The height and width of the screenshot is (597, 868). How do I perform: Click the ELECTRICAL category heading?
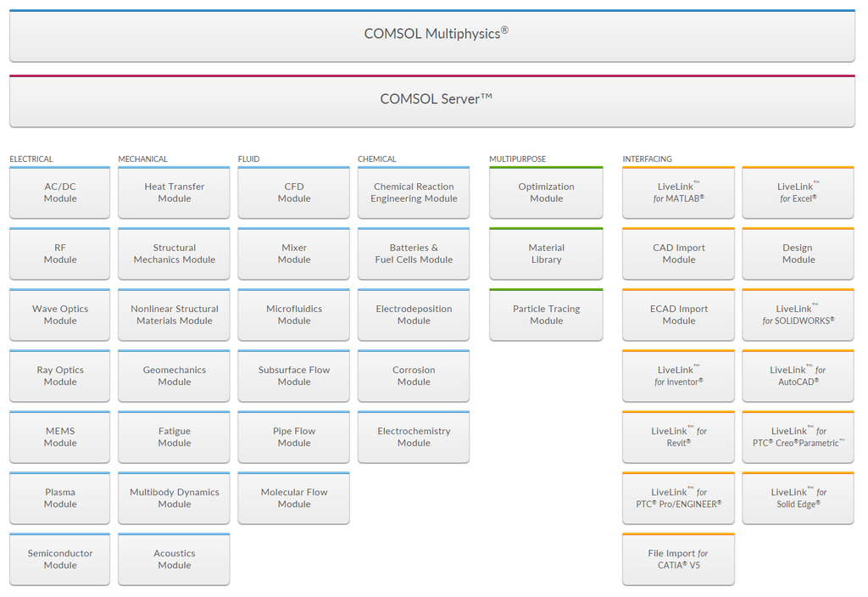31,159
